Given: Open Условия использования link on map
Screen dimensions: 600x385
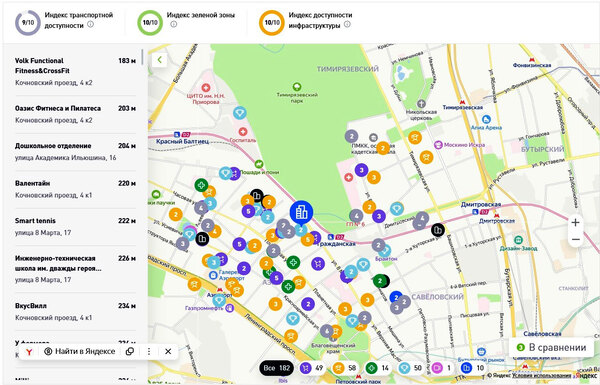Looking at the screenshot, I should (542, 377).
